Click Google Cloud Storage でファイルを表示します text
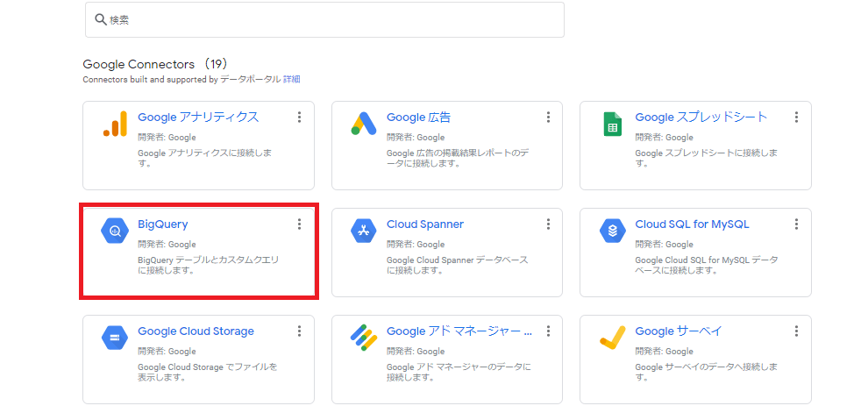 (208, 372)
